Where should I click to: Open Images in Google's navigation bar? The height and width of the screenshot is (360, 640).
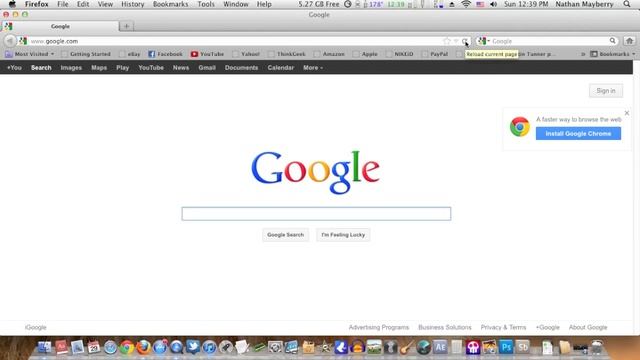(71, 68)
